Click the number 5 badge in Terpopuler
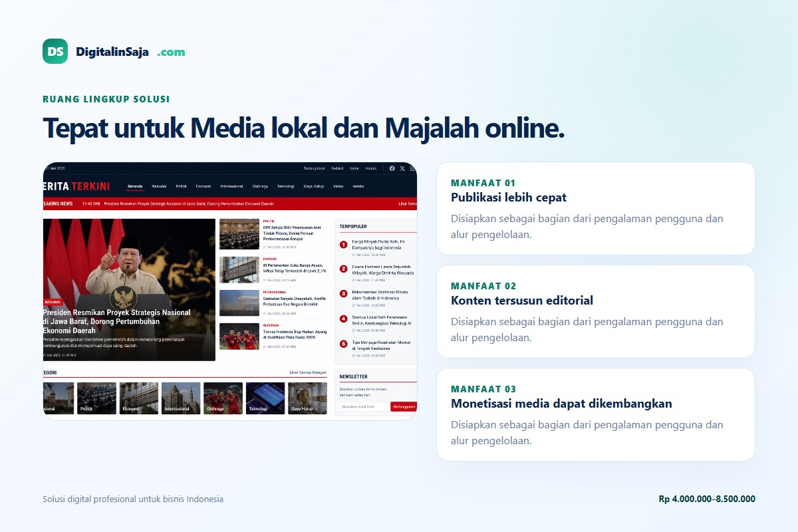 pyautogui.click(x=344, y=344)
